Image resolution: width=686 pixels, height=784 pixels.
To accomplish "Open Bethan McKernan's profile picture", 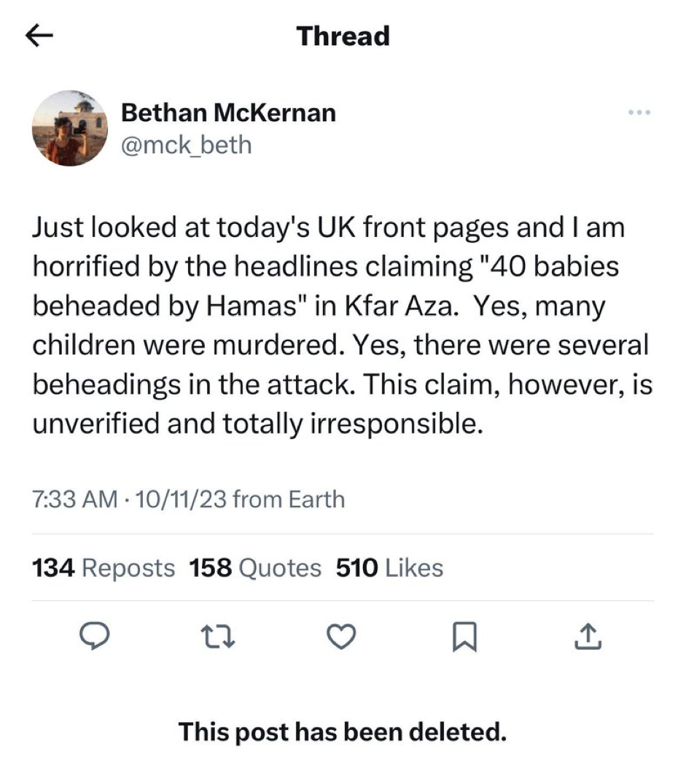I will (x=69, y=128).
